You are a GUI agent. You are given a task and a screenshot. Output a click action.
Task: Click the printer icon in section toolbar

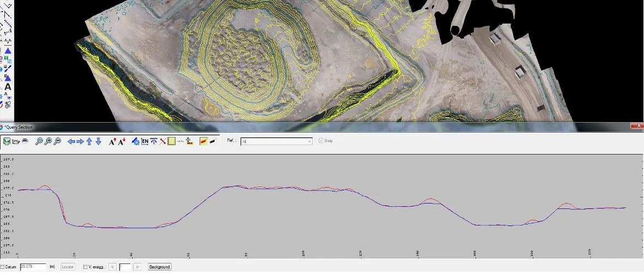(25, 141)
